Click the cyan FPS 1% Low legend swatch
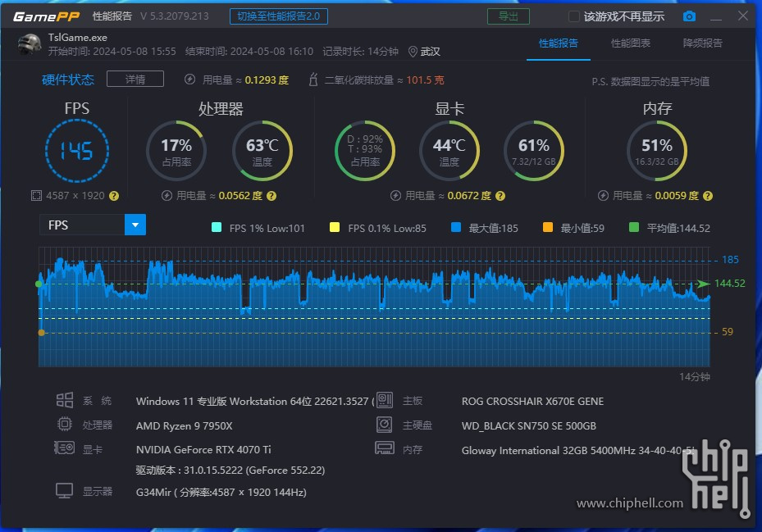Viewport: 762px width, 532px height. tap(217, 227)
